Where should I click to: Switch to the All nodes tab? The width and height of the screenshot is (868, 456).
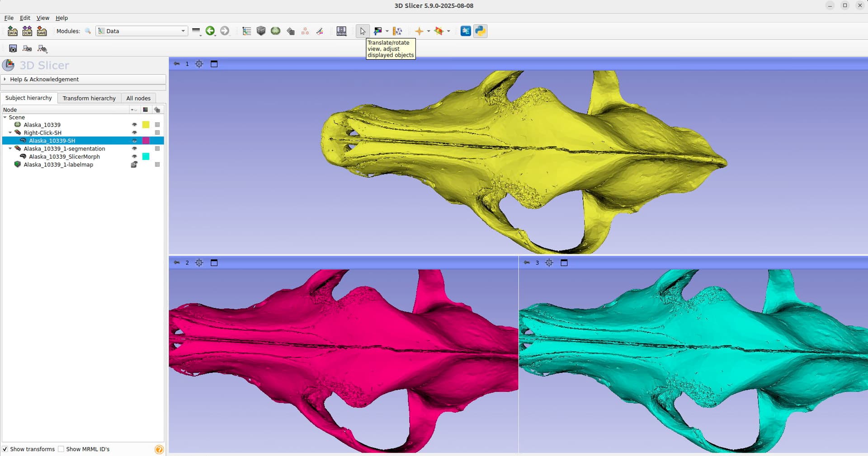pos(138,98)
